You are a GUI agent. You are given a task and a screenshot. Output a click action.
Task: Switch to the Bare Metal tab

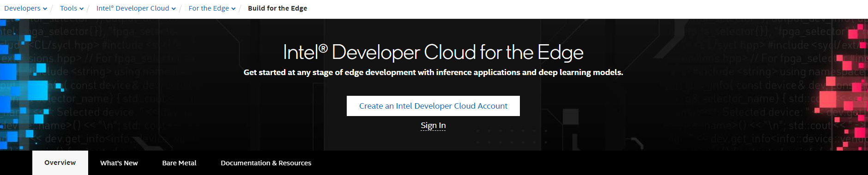(179, 163)
